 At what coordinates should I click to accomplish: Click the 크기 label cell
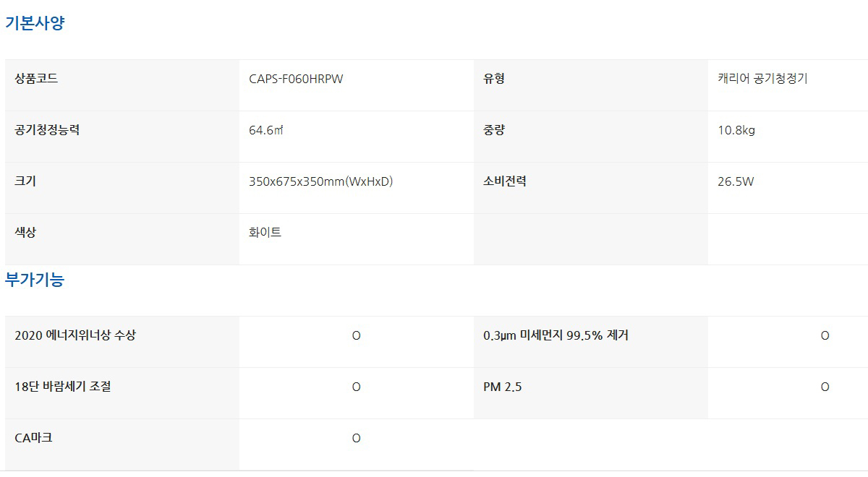[x=25, y=181]
